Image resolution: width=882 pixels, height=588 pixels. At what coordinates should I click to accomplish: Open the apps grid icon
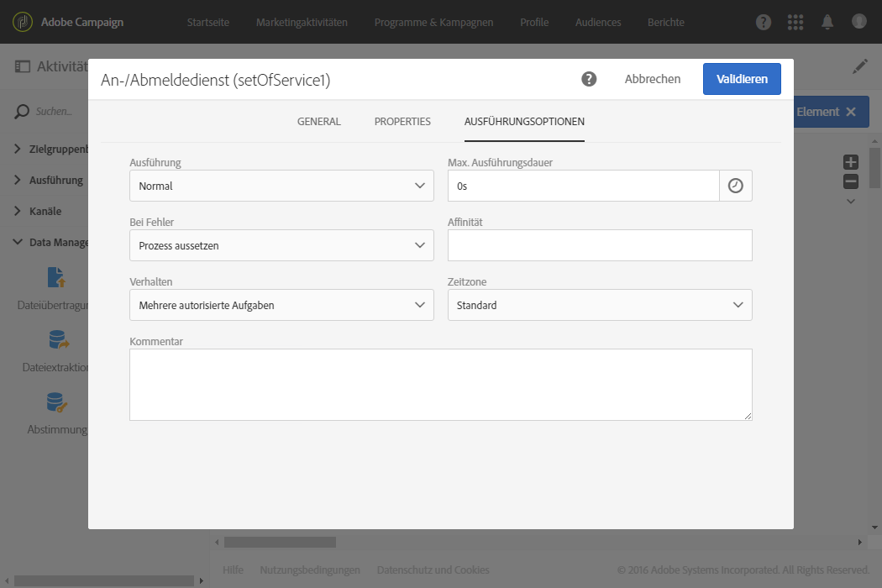click(x=795, y=22)
